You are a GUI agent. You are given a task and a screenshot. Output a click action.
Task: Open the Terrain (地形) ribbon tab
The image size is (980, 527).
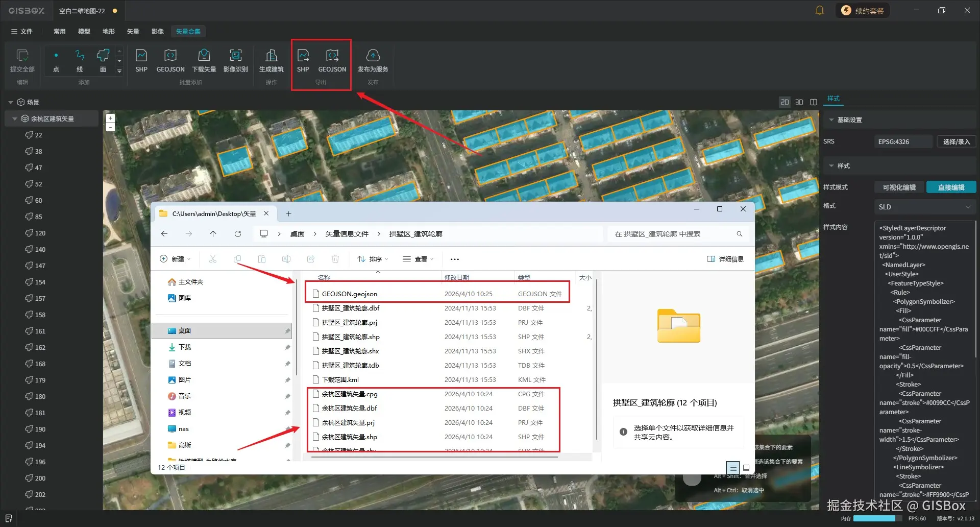coord(109,32)
